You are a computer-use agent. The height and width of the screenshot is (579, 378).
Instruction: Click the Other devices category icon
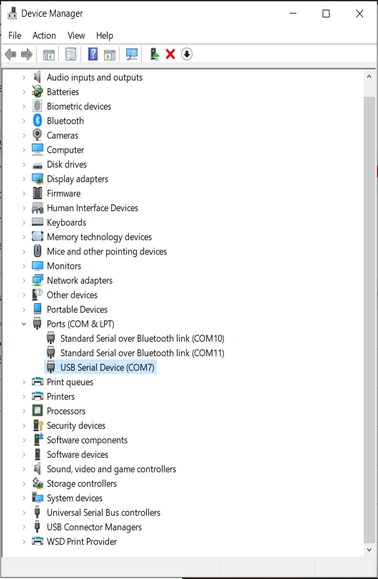click(37, 295)
